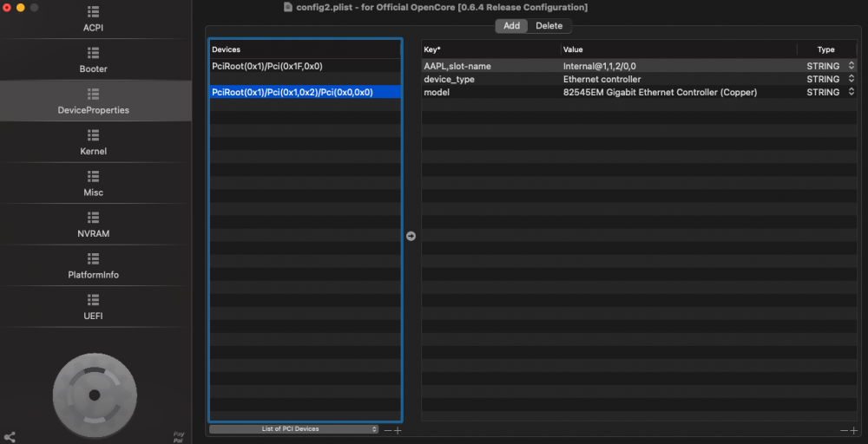Click the yellow minimize window button

pyautogui.click(x=21, y=8)
